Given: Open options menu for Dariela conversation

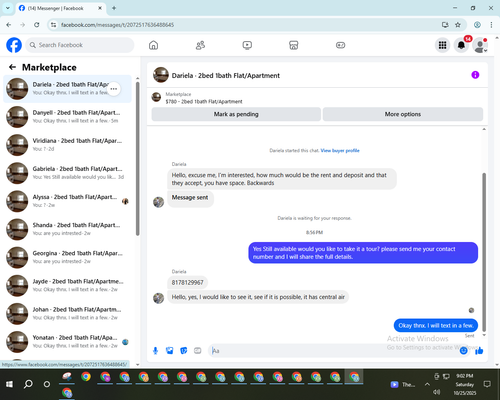Looking at the screenshot, I should pos(114,89).
